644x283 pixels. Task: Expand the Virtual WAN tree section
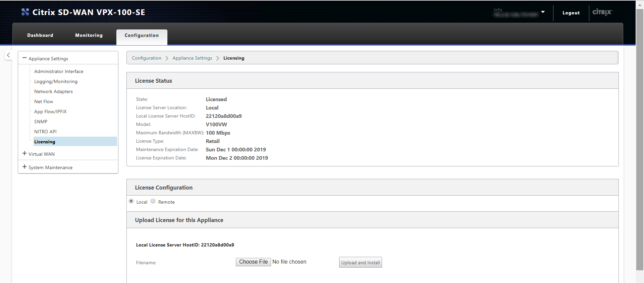(24, 153)
